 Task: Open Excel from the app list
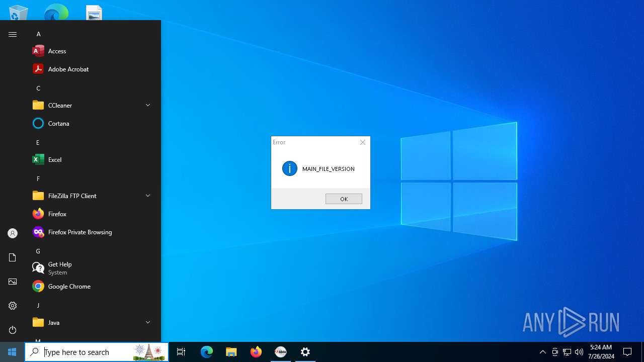[x=93, y=159]
